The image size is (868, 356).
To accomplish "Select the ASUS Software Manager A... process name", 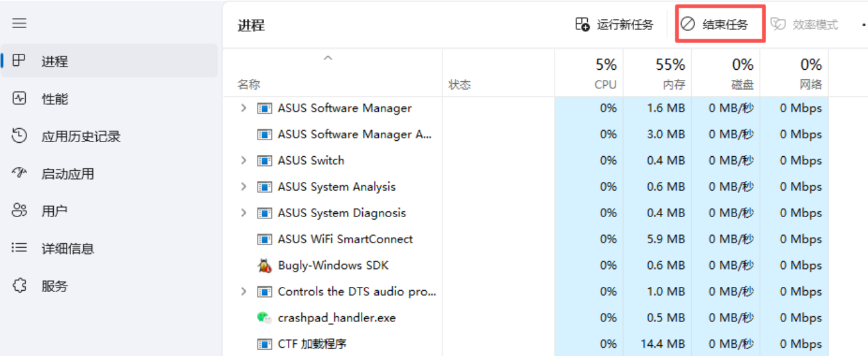I will click(355, 134).
